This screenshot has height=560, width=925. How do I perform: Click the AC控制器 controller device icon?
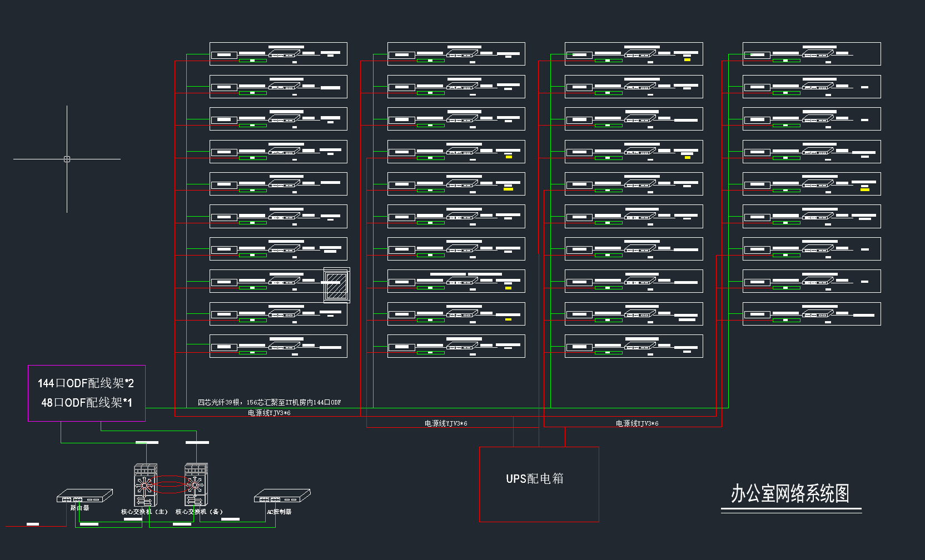(x=282, y=496)
